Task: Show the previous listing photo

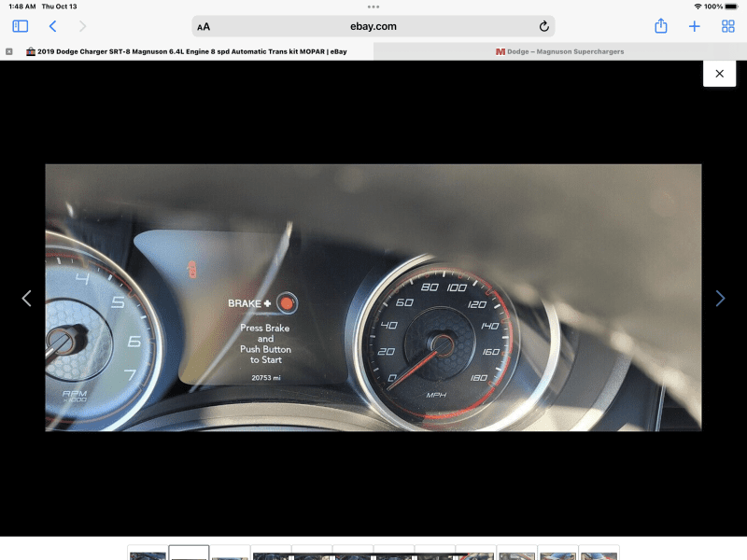Action: click(x=26, y=298)
